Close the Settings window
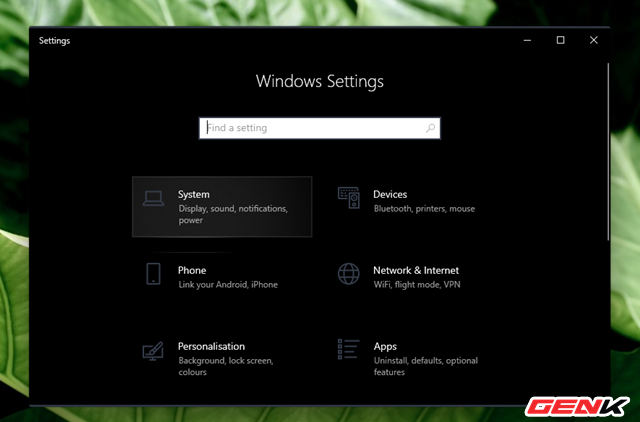Image resolution: width=640 pixels, height=422 pixels. (593, 40)
